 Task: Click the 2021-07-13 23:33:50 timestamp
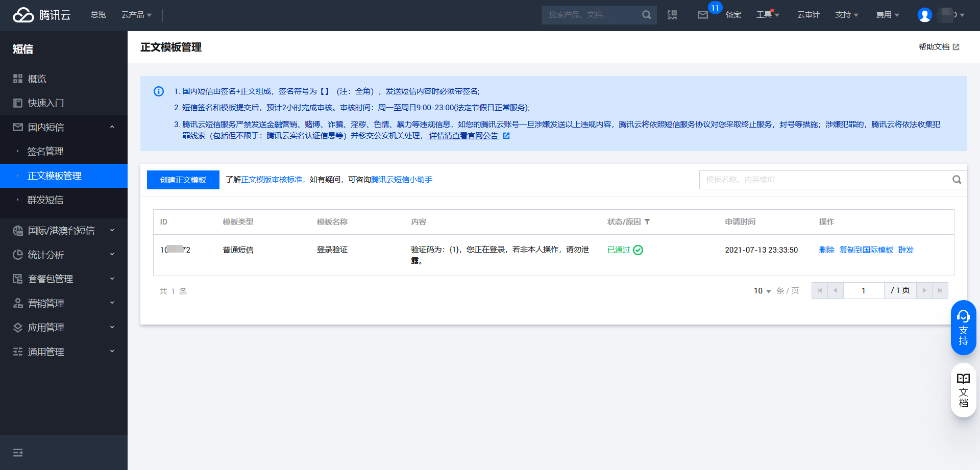(x=761, y=250)
